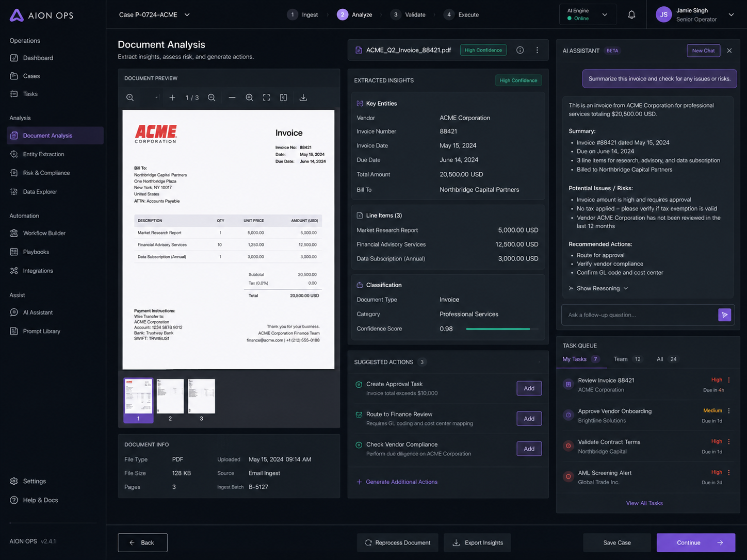
Task: Expand the AI Engine status dropdown
Action: tap(588, 14)
